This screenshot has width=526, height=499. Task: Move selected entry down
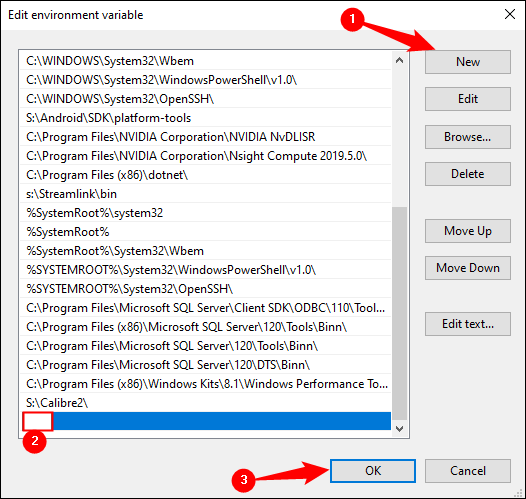[468, 268]
